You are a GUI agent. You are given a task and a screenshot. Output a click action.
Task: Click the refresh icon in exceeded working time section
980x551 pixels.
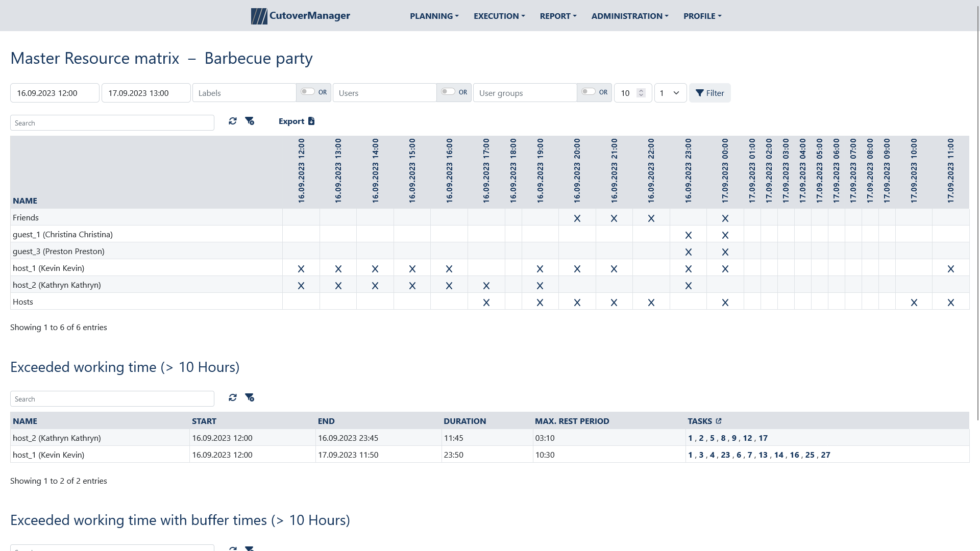click(233, 397)
